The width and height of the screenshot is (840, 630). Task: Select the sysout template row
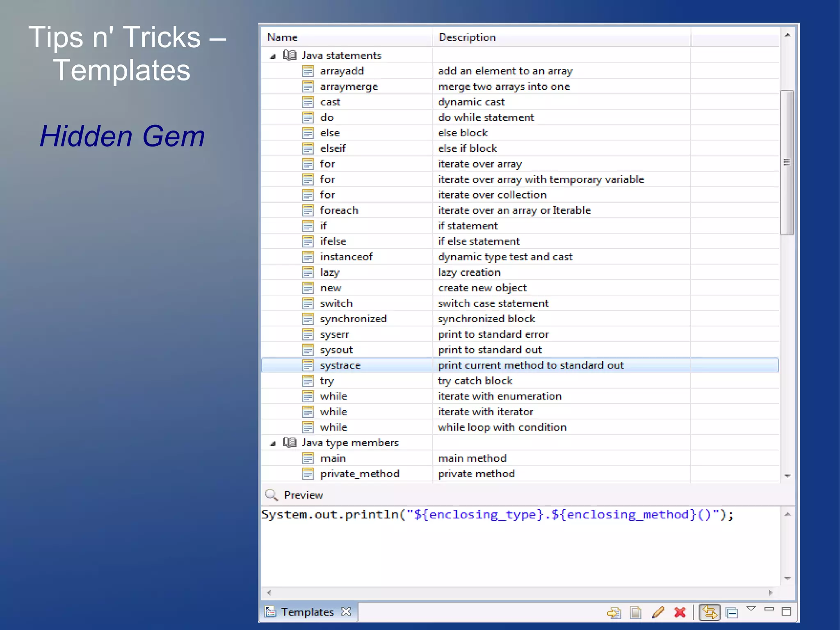point(336,350)
